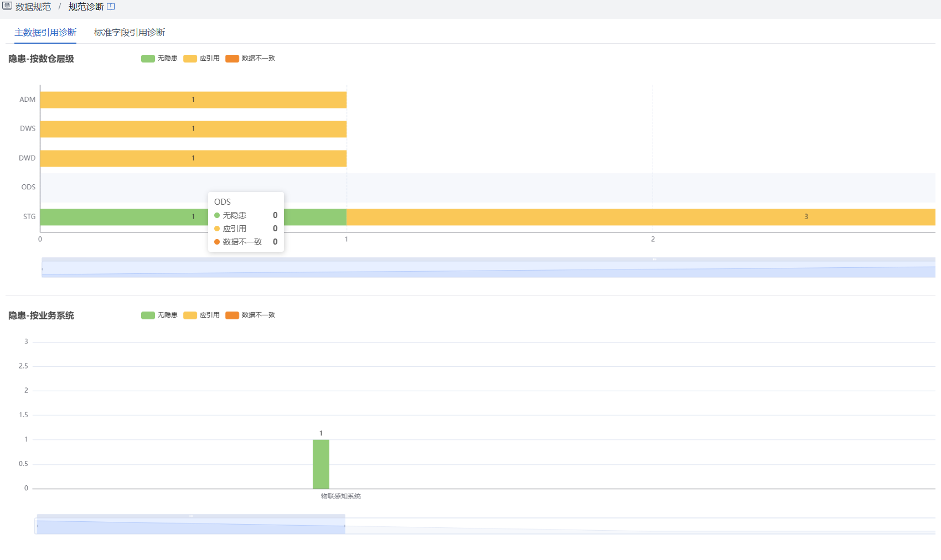The height and width of the screenshot is (560, 941).
Task: Click the 规范诊断 breadcrumb text
Action: [86, 7]
